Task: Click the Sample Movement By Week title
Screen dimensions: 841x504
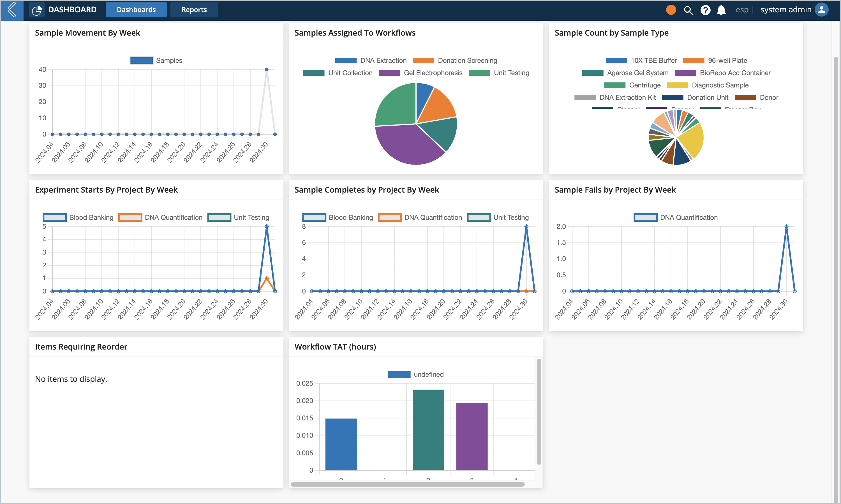Action: (87, 33)
